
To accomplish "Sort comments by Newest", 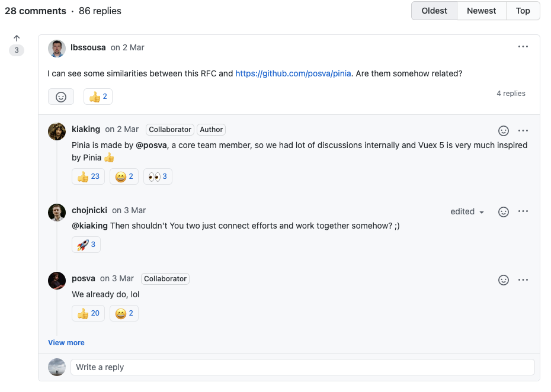I will tap(481, 11).
